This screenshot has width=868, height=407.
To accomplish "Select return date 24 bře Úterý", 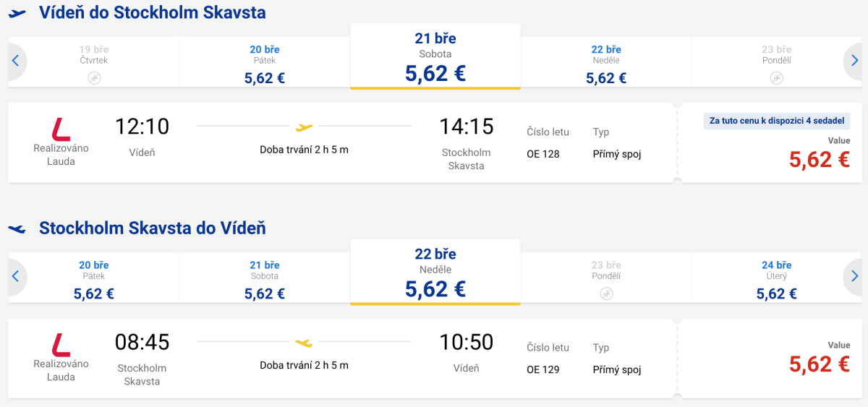I will (777, 279).
